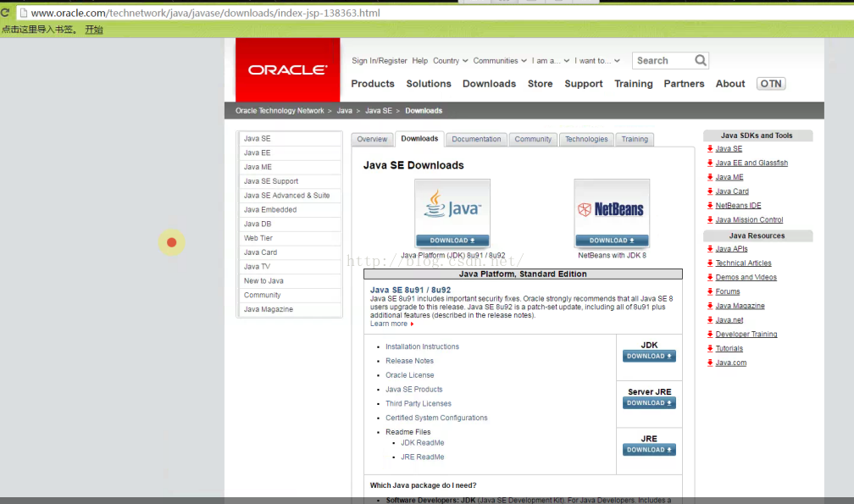The width and height of the screenshot is (854, 504).
Task: Open Certified System Configurations link
Action: point(436,418)
